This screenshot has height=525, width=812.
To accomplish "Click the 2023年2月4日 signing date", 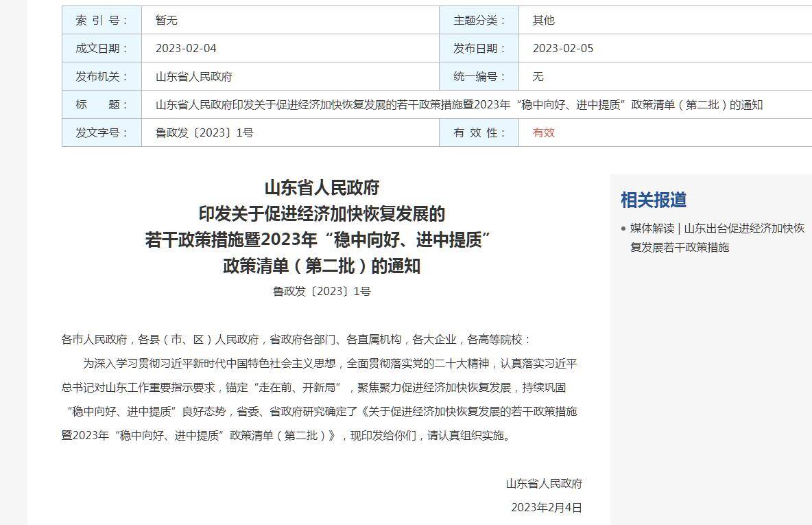I will point(546,508).
